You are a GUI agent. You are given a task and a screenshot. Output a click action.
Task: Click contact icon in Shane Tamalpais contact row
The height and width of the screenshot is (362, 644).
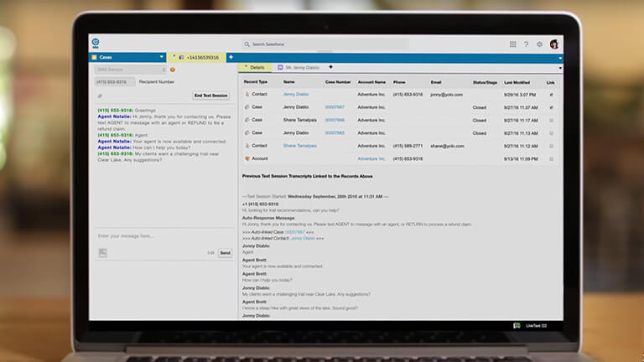click(x=247, y=146)
